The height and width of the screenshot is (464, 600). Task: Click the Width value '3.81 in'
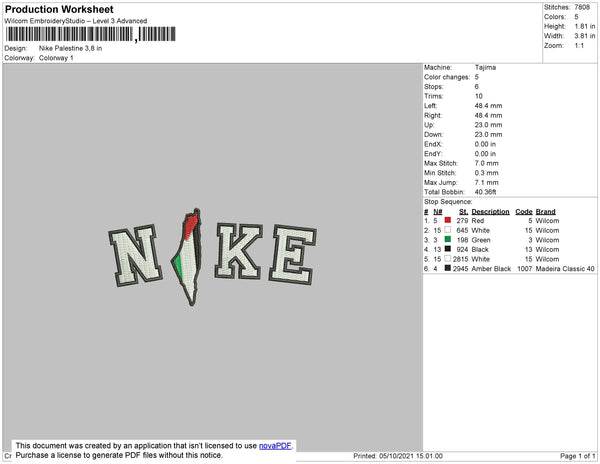(x=585, y=36)
